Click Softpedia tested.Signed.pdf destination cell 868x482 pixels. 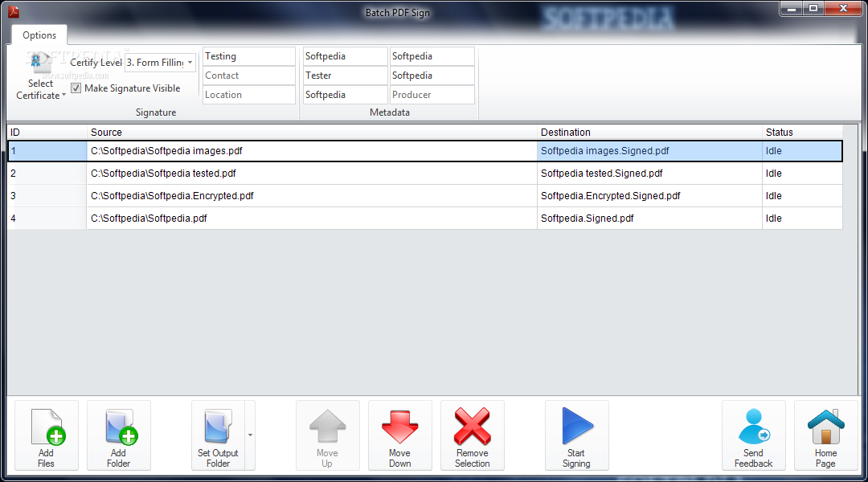pos(649,174)
